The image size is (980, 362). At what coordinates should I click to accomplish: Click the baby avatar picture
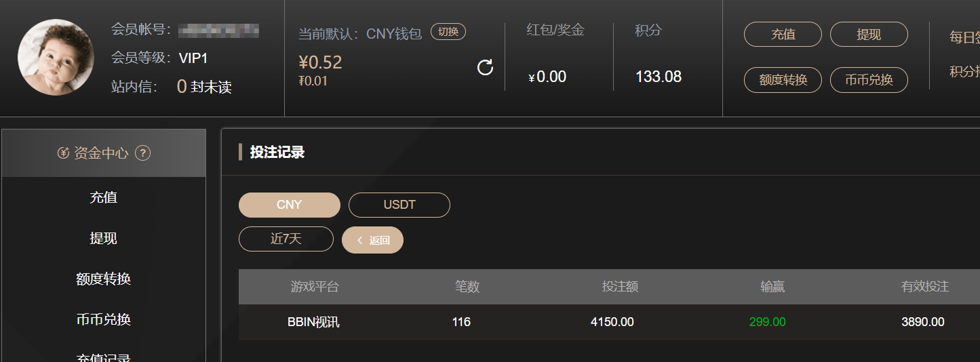coord(56,57)
